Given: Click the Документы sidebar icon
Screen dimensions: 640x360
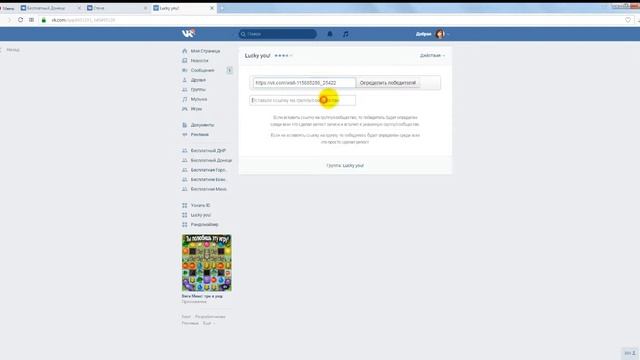Looking at the screenshot, I should point(184,125).
